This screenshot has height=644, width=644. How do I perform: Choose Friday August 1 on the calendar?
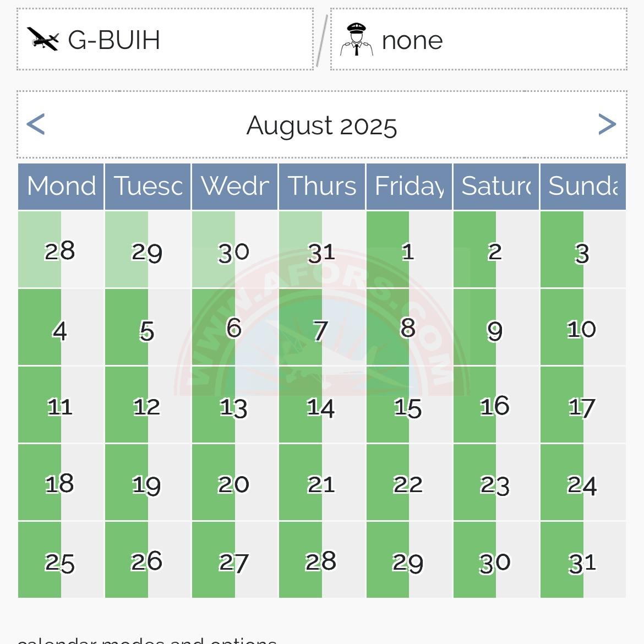[408, 251]
